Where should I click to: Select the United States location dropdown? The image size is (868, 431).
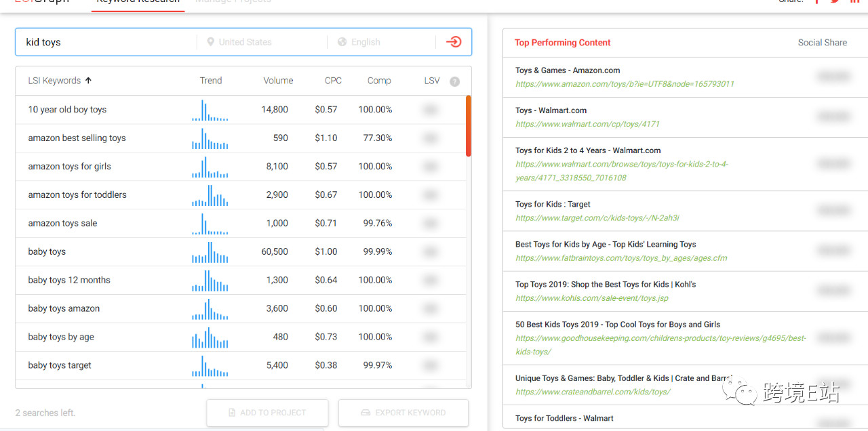[262, 42]
